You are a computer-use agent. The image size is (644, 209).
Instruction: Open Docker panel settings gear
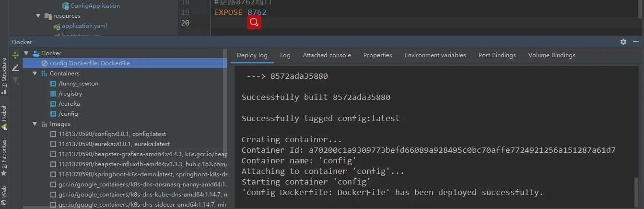(623, 42)
